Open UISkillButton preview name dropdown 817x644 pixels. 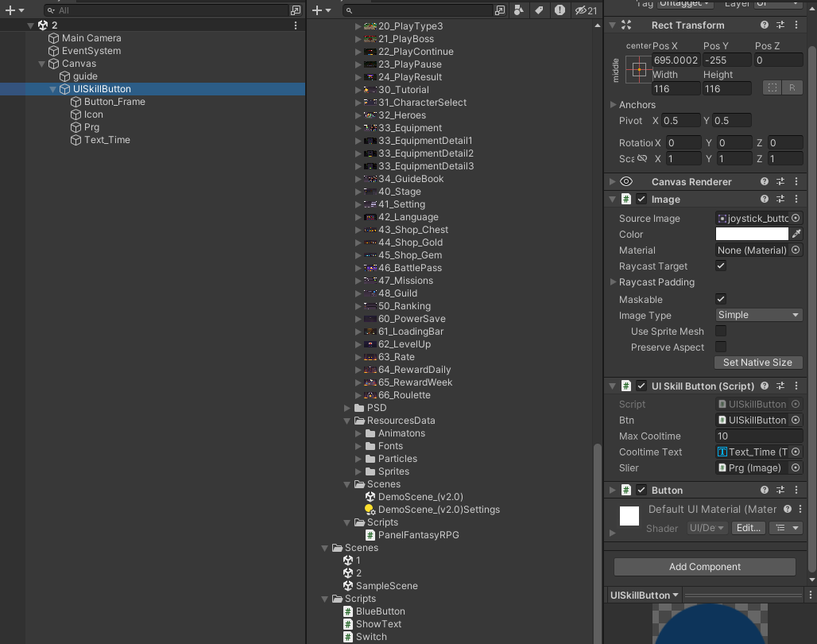click(x=645, y=595)
